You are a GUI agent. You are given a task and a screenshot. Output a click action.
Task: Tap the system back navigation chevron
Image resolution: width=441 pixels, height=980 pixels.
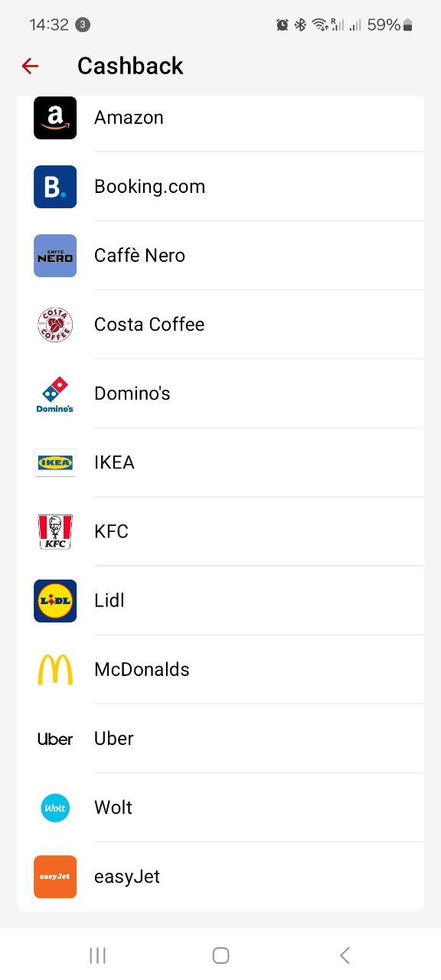tap(345, 955)
